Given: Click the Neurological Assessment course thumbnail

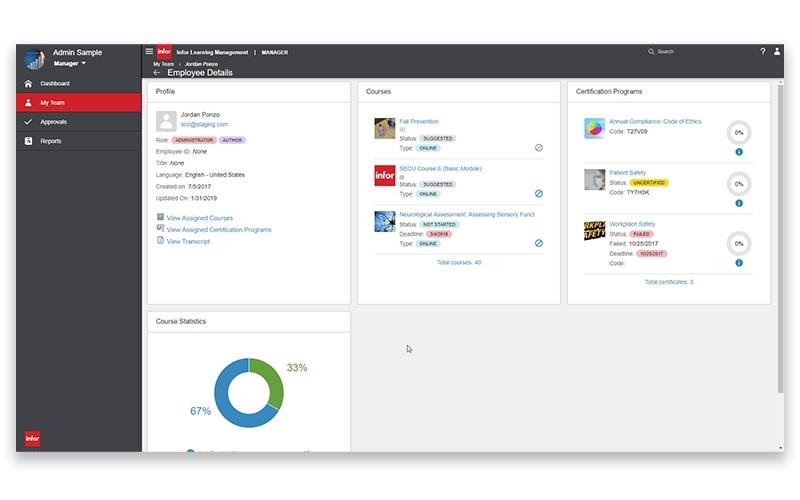Looking at the screenshot, I should (385, 221).
